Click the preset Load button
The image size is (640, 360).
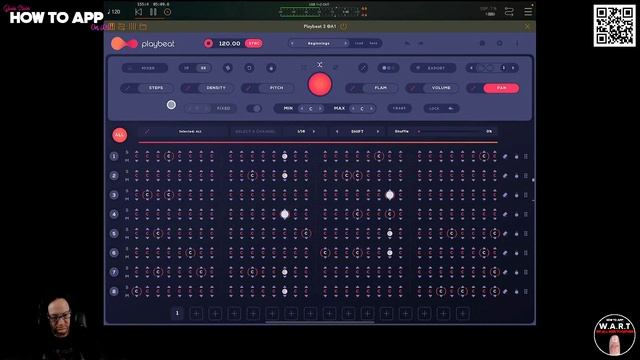[359, 43]
